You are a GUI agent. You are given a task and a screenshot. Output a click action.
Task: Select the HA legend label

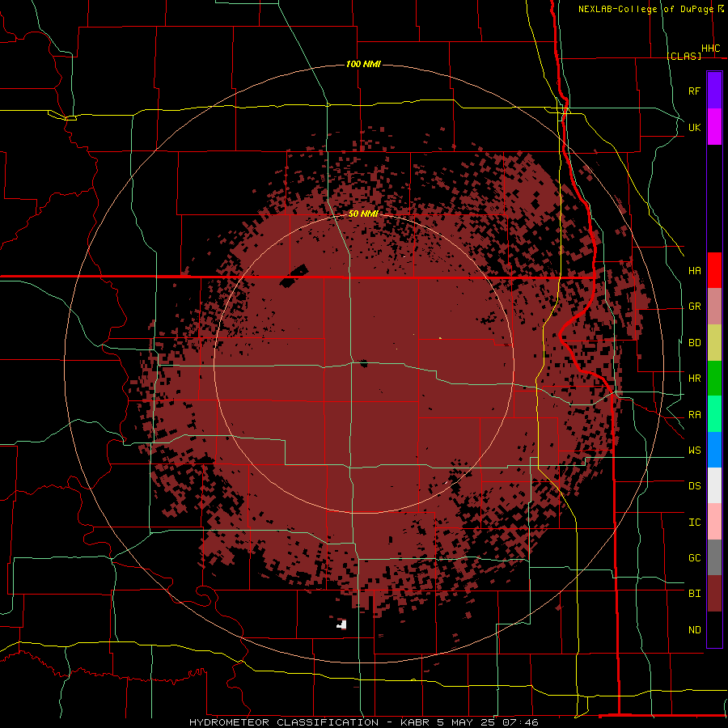(694, 271)
